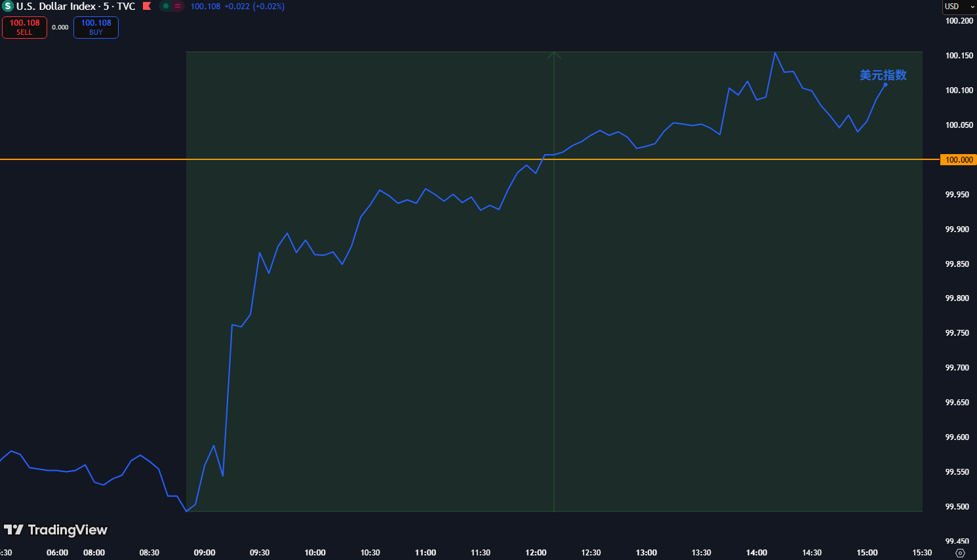The image size is (977, 560).
Task: Click the 100.108 +0.022 price change readout
Action: click(x=237, y=7)
